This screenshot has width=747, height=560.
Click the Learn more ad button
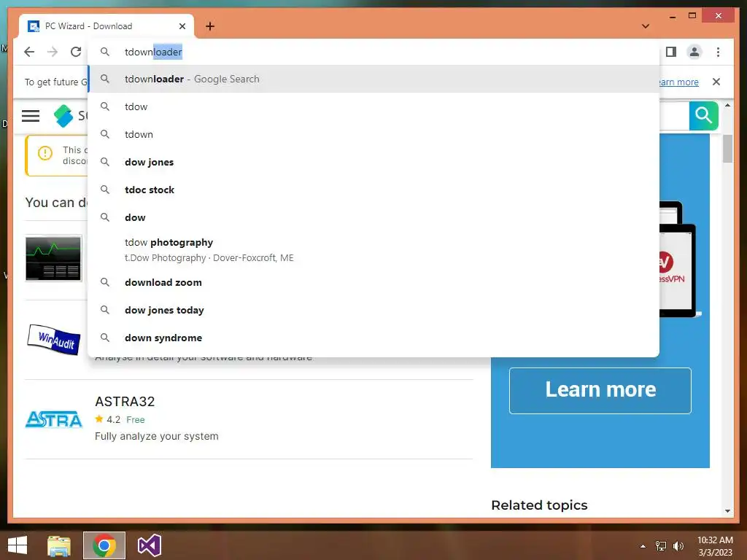(600, 391)
